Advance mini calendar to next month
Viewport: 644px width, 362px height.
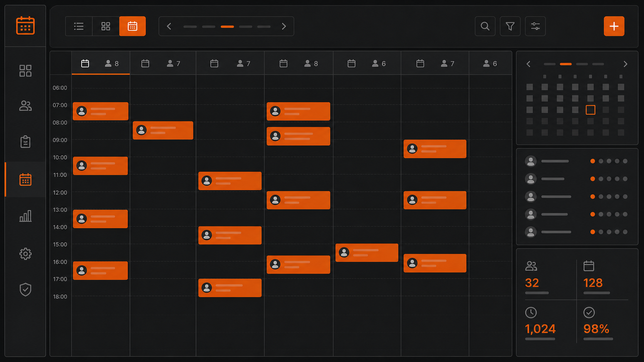(x=625, y=64)
